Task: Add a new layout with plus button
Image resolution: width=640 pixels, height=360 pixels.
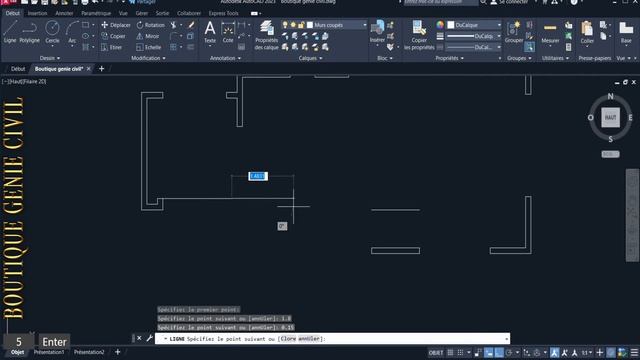Action: point(118,352)
